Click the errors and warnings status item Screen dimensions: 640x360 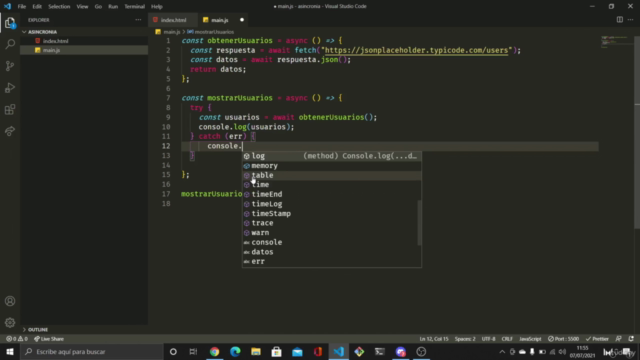pos(17,339)
